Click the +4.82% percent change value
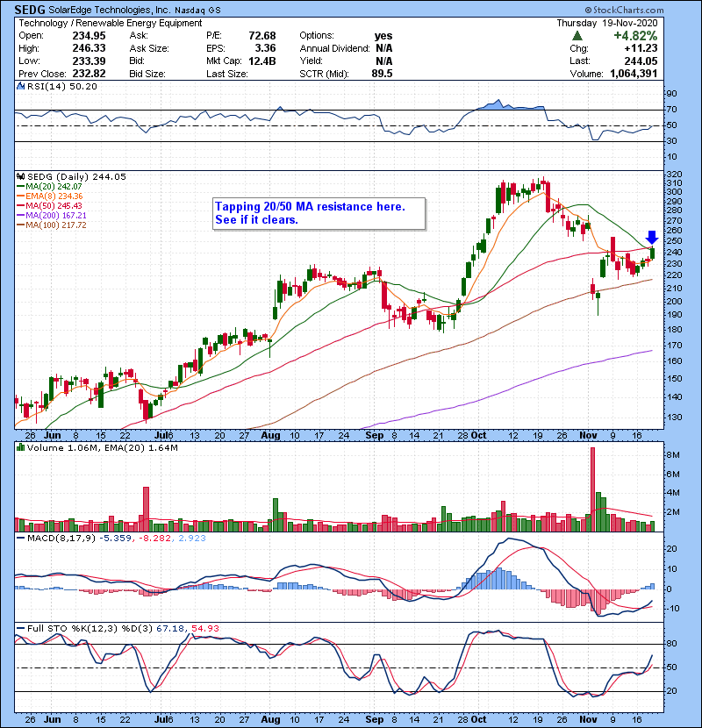Screen dimensions: 702x728 coord(635,36)
